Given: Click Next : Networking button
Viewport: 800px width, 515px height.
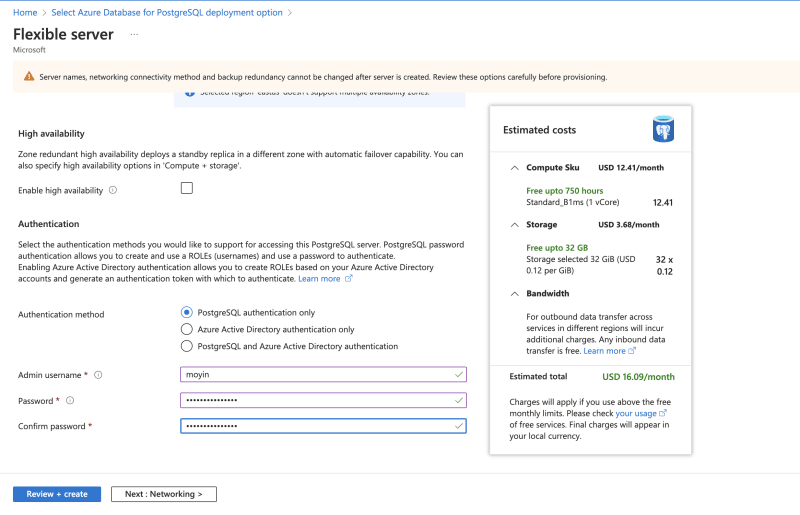Looking at the screenshot, I should pyautogui.click(x=164, y=494).
